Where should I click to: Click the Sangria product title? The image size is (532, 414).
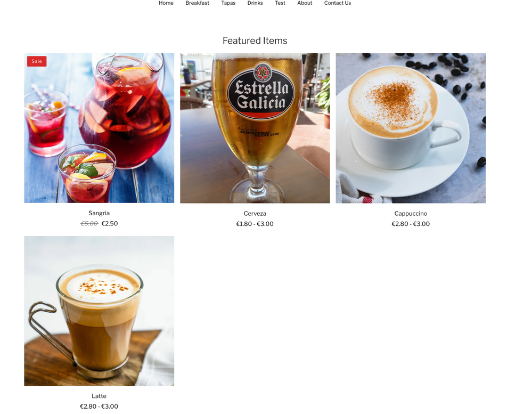(x=99, y=213)
